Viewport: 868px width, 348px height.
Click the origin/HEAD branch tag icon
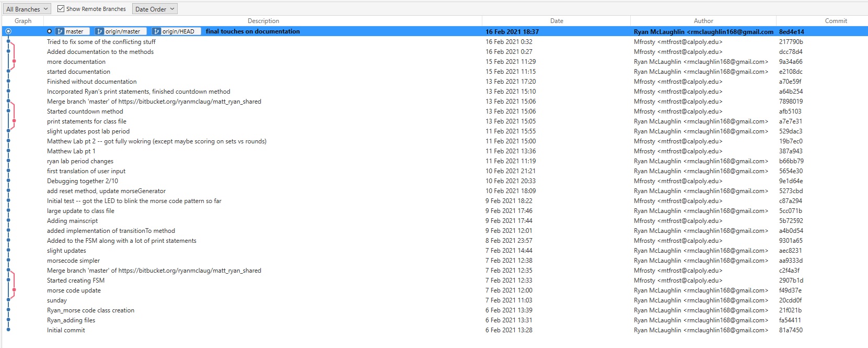click(157, 31)
